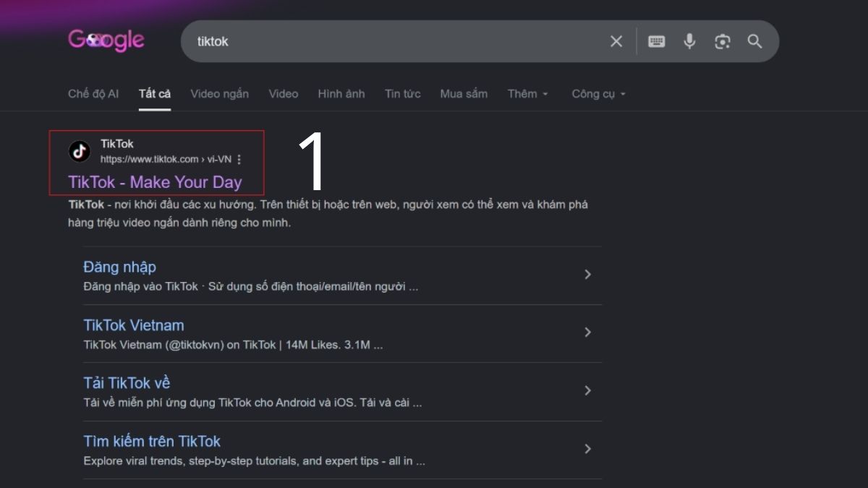
Task: Click chevron arrow on Tải TikTok về row
Action: tap(588, 390)
